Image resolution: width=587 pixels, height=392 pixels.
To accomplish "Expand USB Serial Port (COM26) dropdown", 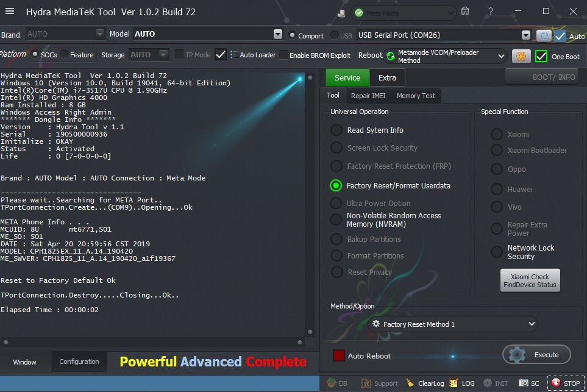I will tap(525, 35).
